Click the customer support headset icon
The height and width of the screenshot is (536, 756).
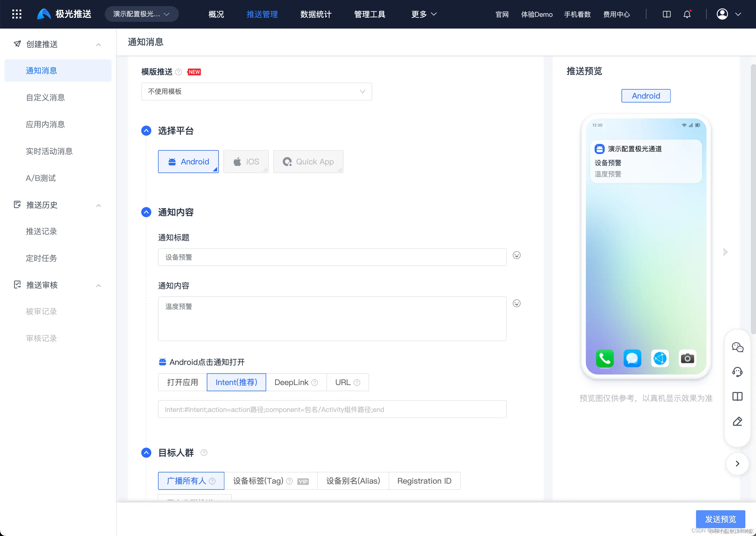click(738, 372)
